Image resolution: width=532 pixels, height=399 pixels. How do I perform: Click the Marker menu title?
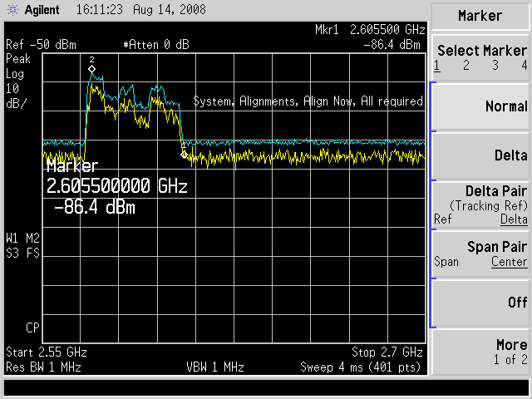tap(480, 16)
